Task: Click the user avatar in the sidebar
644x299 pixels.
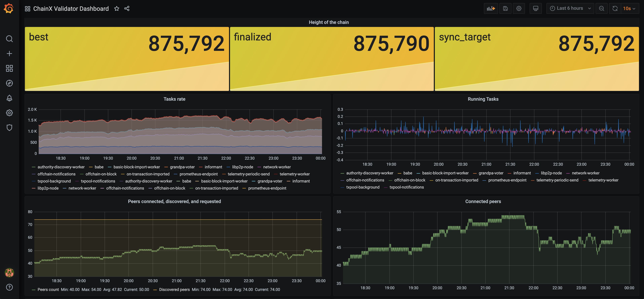Action: tap(9, 272)
